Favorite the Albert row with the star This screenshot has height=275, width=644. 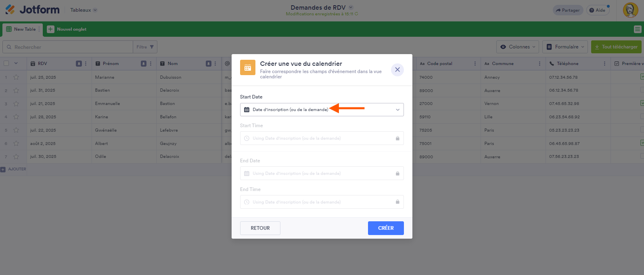[x=16, y=143]
